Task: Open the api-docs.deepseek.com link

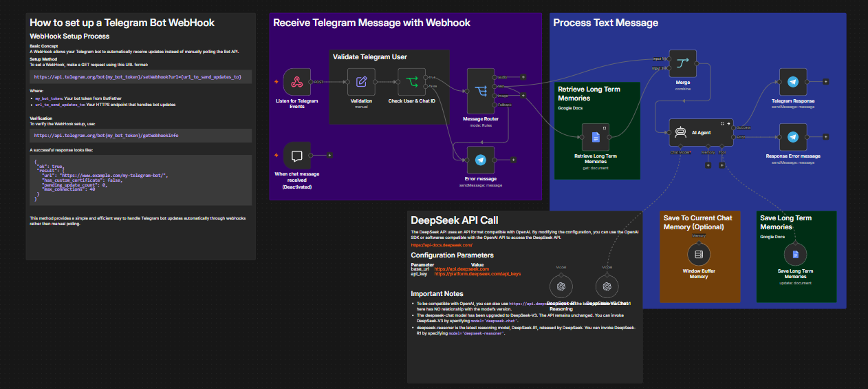Action: (442, 245)
